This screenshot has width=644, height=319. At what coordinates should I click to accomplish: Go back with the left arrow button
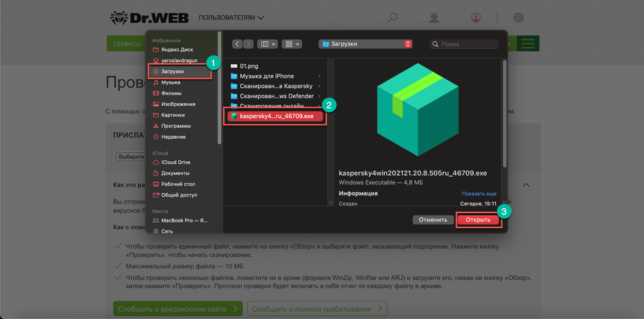pyautogui.click(x=237, y=44)
